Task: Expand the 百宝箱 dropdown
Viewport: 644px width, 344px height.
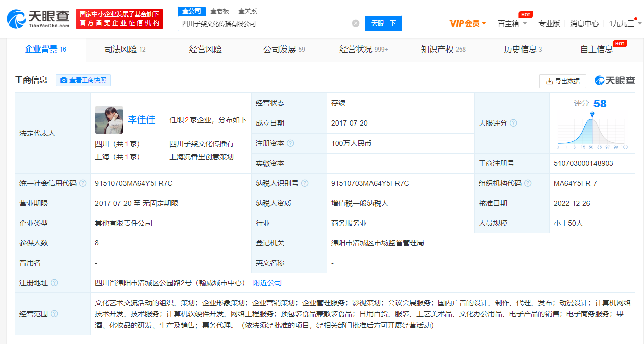Action: point(512,23)
